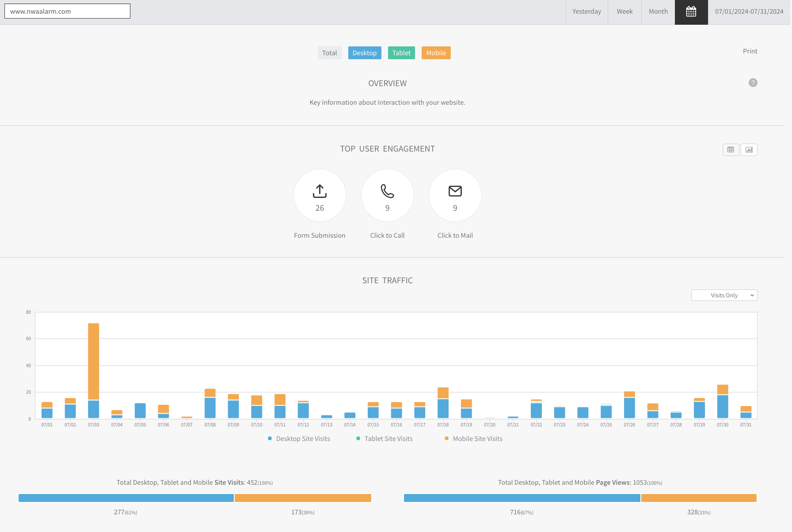Switch engagement to bar chart view icon
The width and height of the screenshot is (792, 532).
[x=749, y=150]
